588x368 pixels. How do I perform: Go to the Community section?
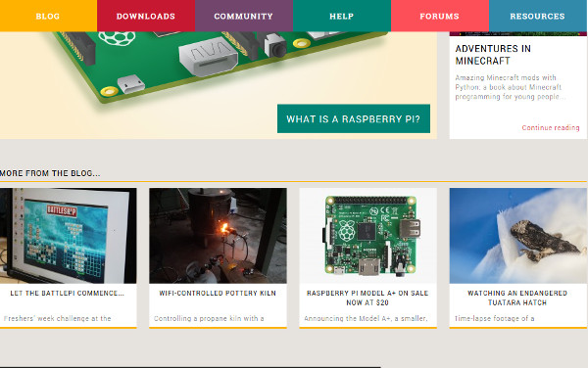244,16
